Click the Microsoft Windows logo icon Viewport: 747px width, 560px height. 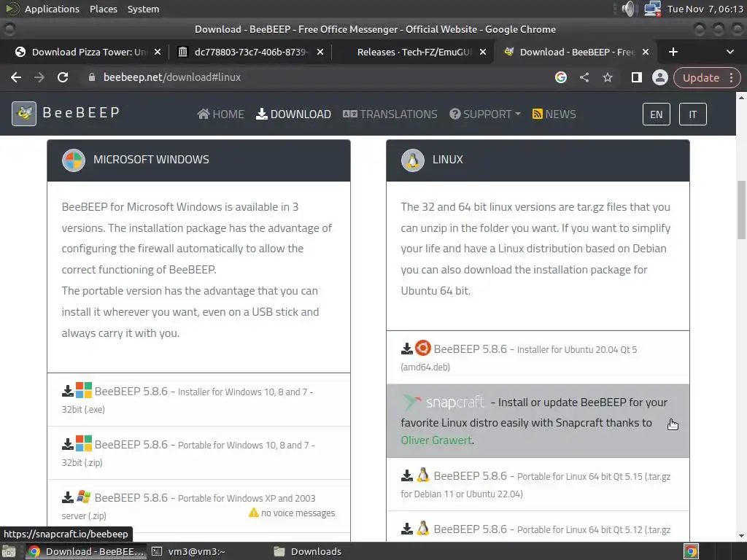click(x=74, y=160)
